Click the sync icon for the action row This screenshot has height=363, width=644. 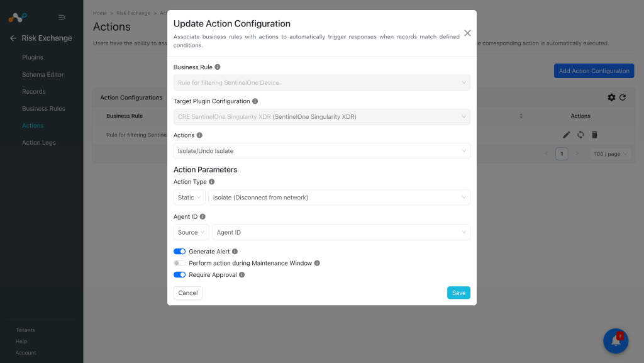point(580,135)
